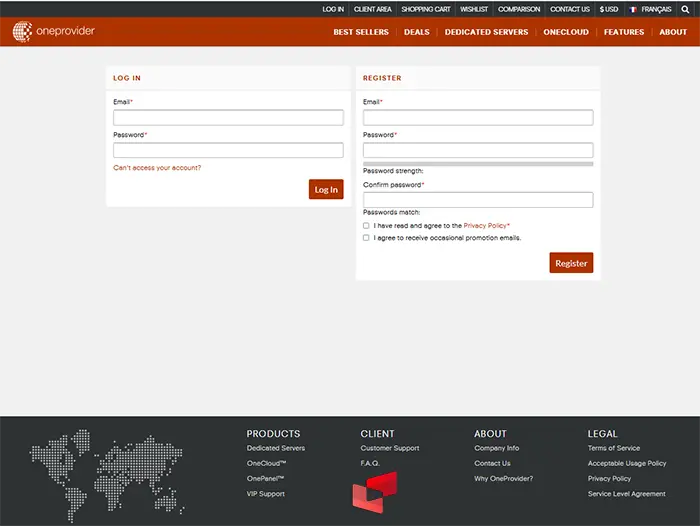Switch language to Français flag
Screen dimensions: 700x526
pyautogui.click(x=650, y=9)
